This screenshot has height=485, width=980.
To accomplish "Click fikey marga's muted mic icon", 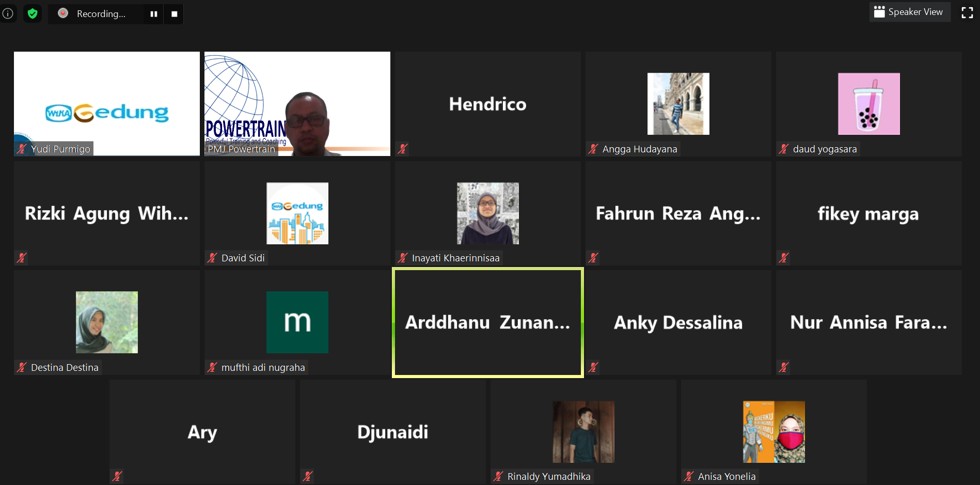I will (x=784, y=258).
